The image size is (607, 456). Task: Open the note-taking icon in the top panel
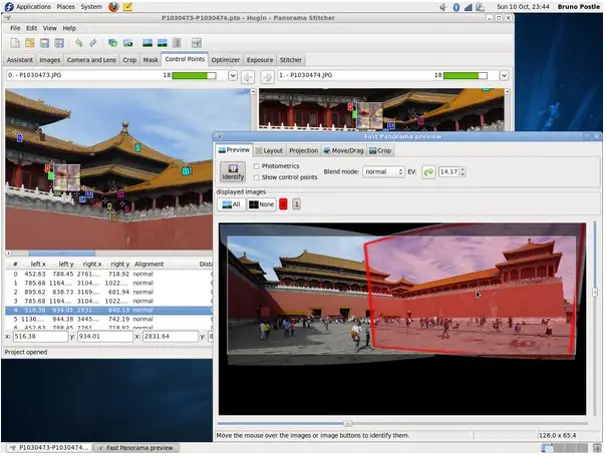(x=128, y=7)
